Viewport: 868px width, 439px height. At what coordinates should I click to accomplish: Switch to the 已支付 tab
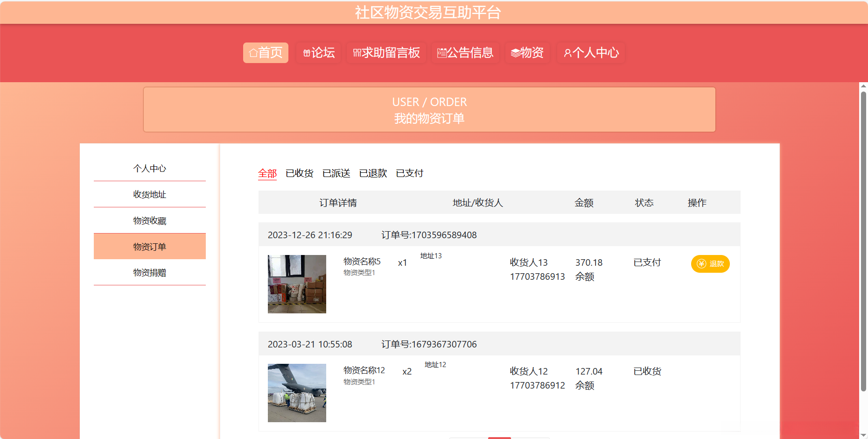tap(409, 173)
